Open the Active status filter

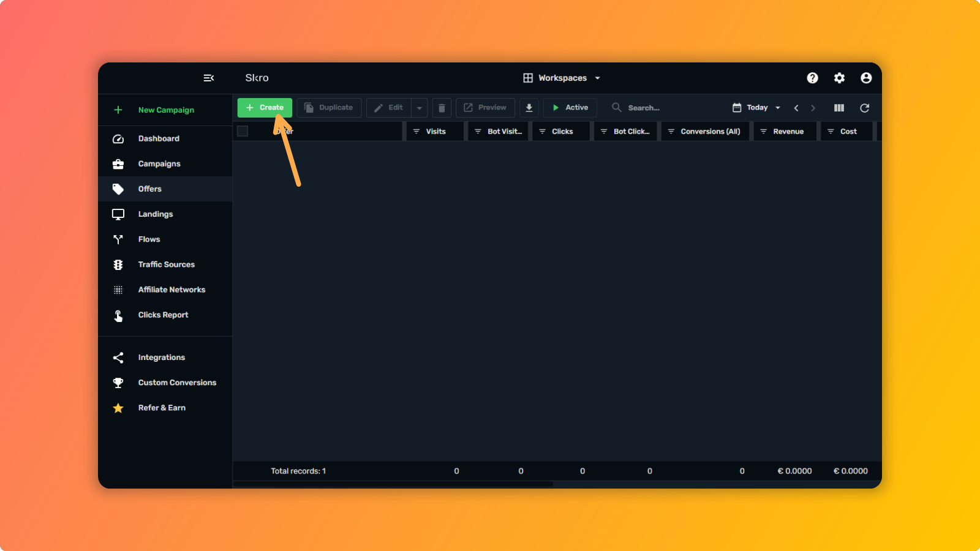point(570,108)
